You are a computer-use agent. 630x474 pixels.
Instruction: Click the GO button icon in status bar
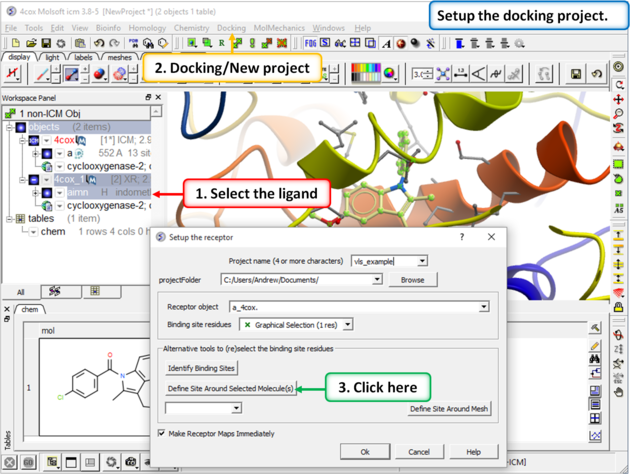coord(28,462)
